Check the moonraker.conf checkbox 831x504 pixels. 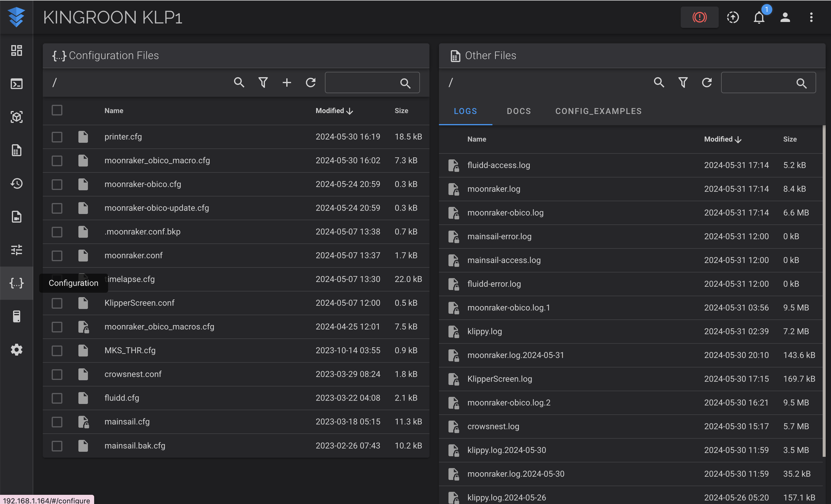(57, 256)
